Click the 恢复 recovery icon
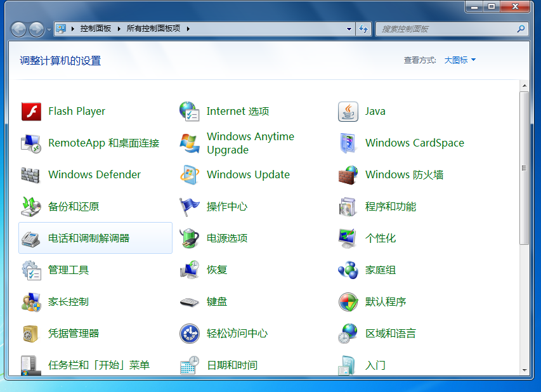541x392 pixels. [190, 270]
